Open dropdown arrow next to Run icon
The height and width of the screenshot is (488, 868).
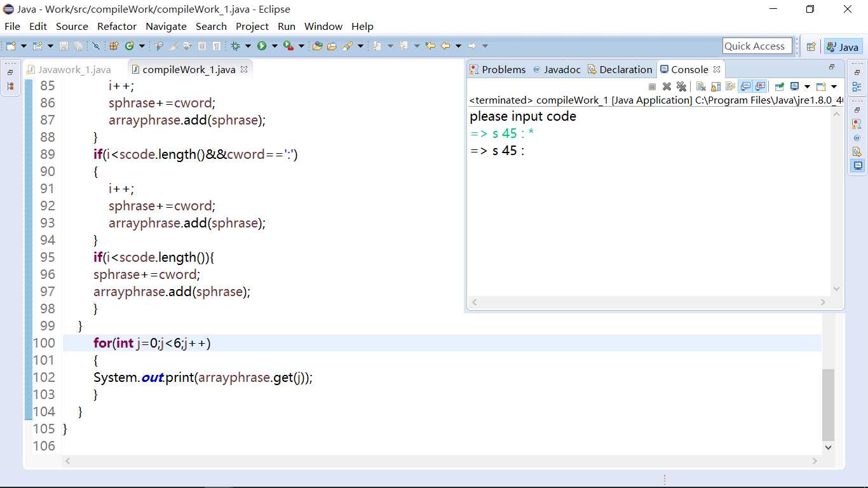point(275,46)
